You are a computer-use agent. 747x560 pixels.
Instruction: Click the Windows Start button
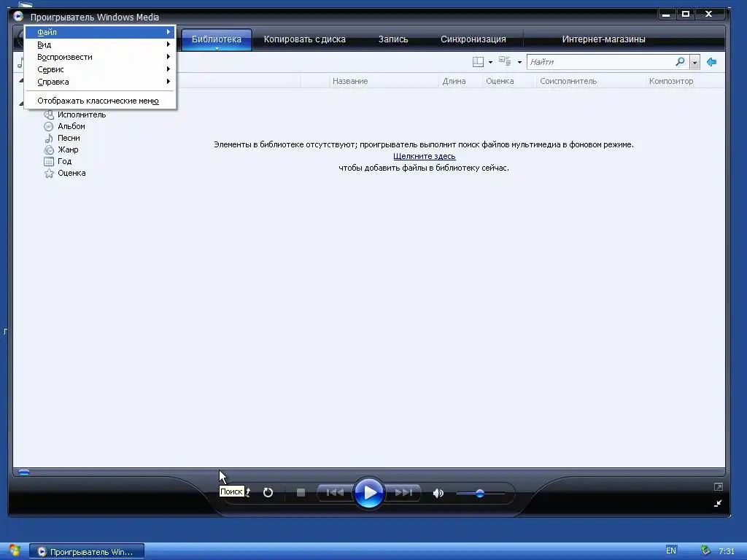tap(15, 551)
